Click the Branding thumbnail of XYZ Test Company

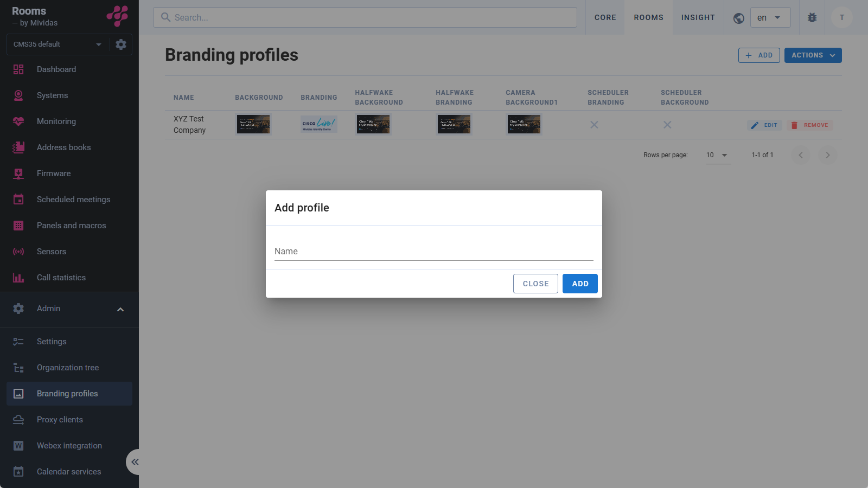(319, 124)
